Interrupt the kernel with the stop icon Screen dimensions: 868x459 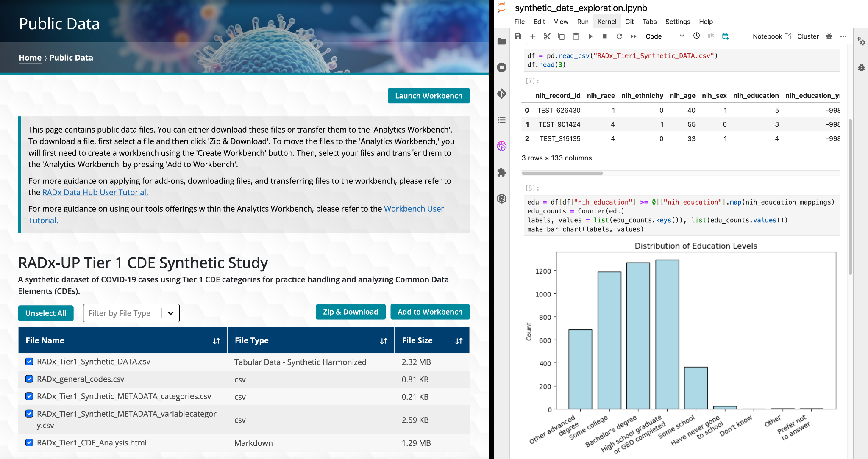[605, 36]
